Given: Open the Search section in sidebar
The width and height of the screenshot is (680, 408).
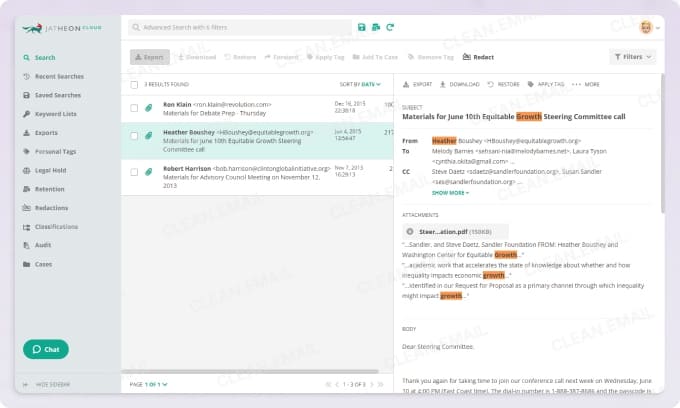Looking at the screenshot, I should pos(45,58).
